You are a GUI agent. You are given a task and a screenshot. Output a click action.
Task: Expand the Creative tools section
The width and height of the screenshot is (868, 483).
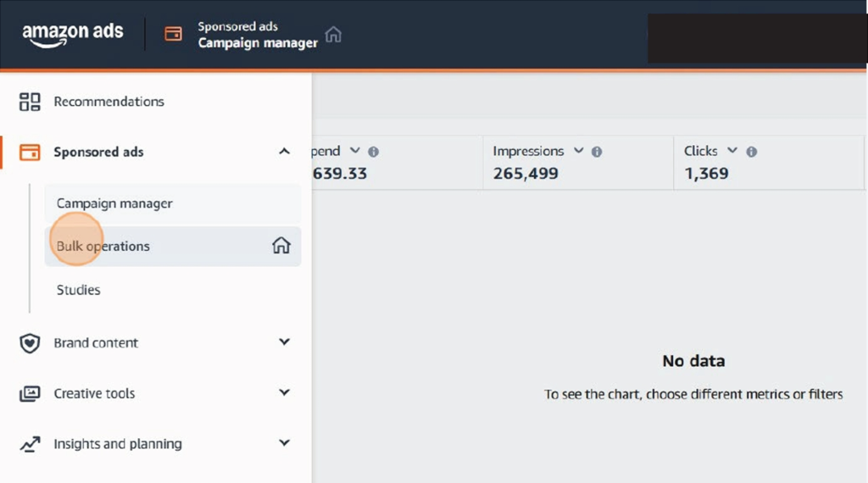coord(284,392)
